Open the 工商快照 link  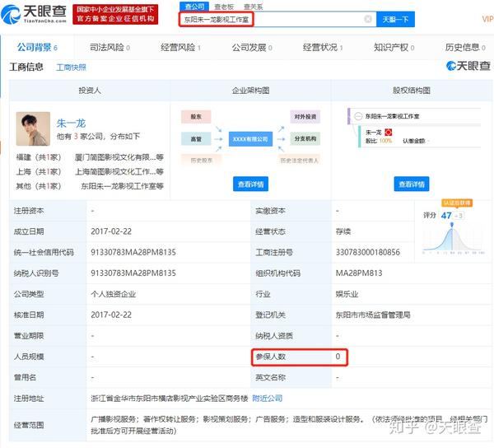71,68
